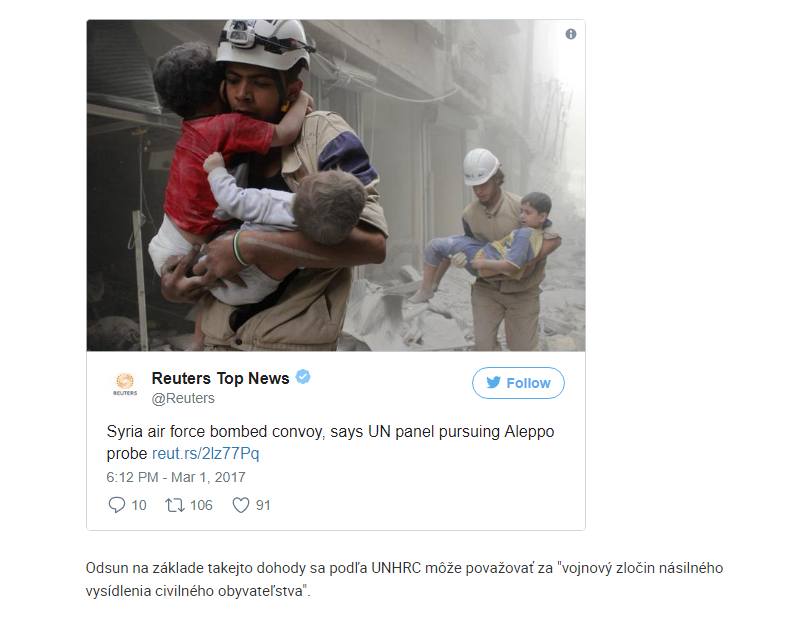Click the tweet text about Syria air force
The height and width of the screenshot is (618, 805).
tap(330, 442)
